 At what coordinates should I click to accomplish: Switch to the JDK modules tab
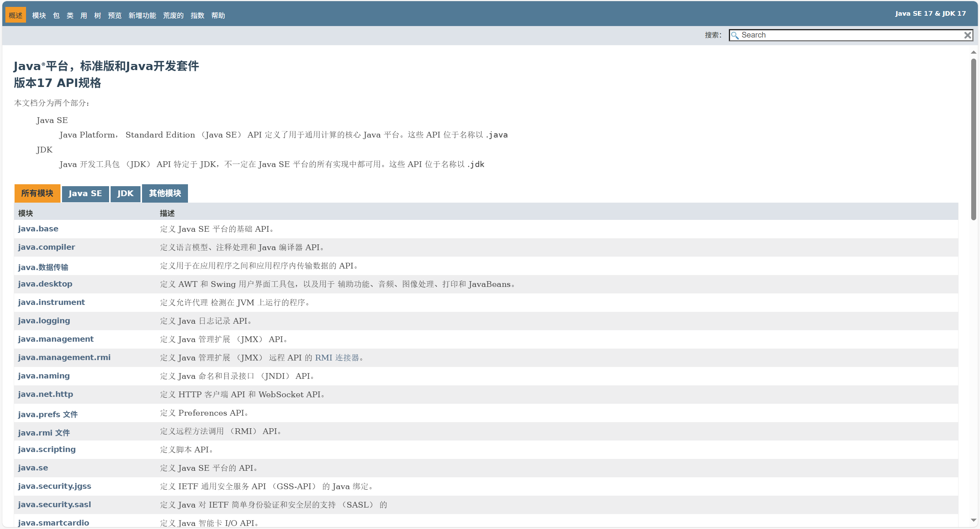click(x=125, y=193)
